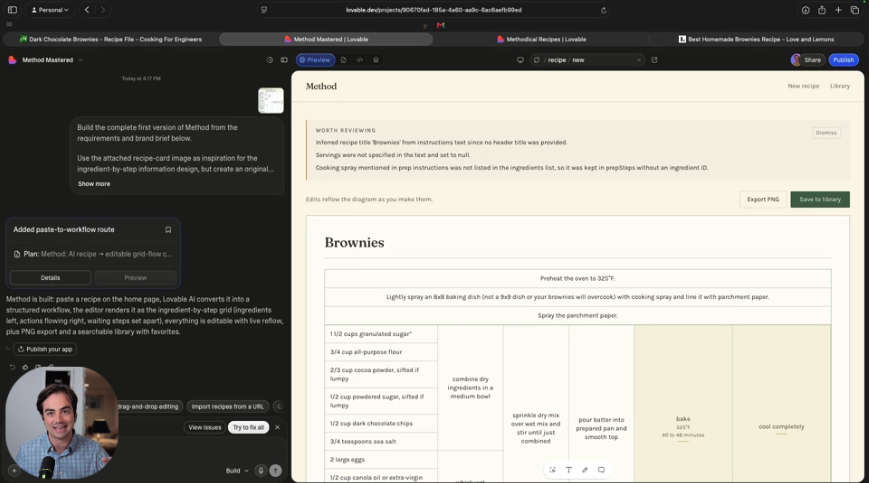Screen dimensions: 869x483
Task: Click the Details button in chat card
Action: (x=50, y=278)
